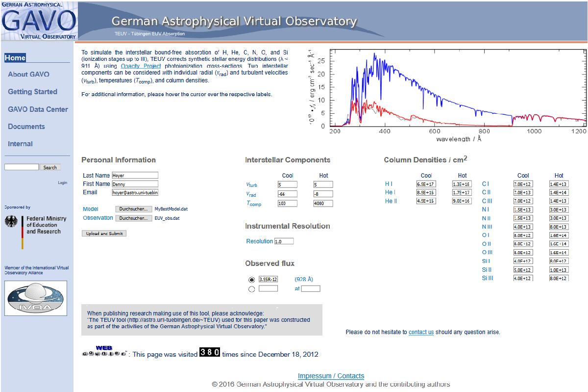Click the spectrum plot image
Image resolution: width=588 pixels, height=392 pixels.
coord(447,96)
